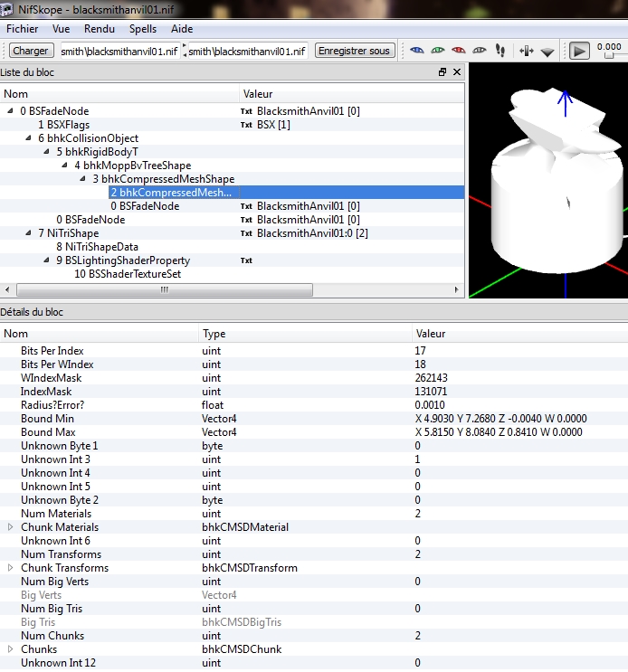Click the Radius?Error? value 0.0010
The image size is (628, 672).
pos(430,405)
